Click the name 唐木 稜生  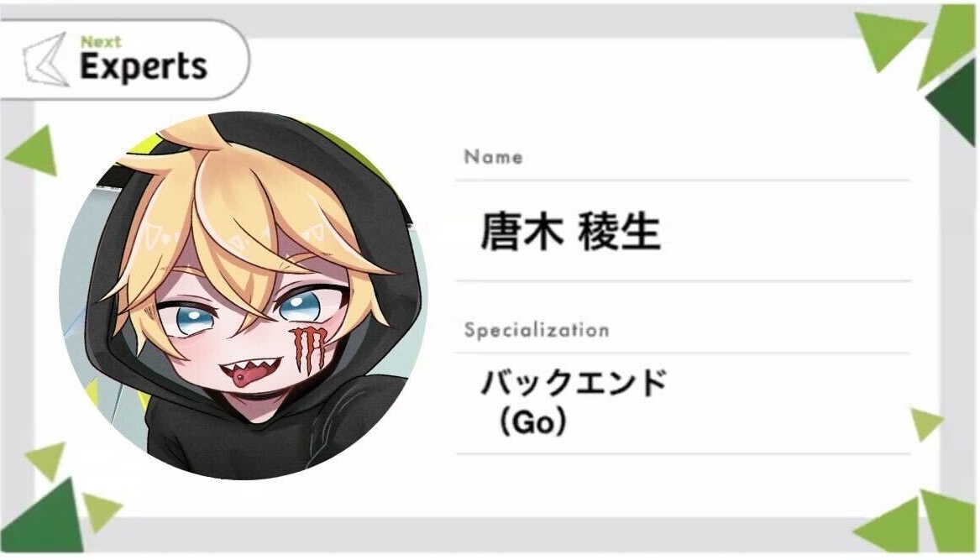(570, 231)
